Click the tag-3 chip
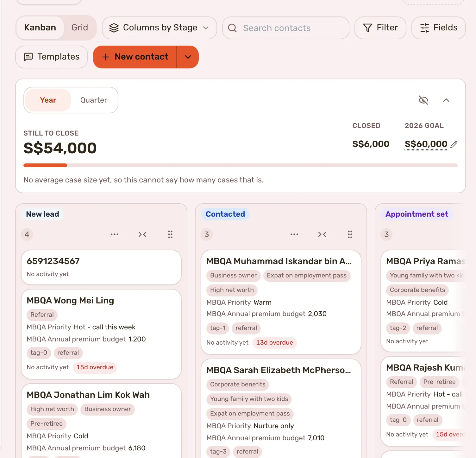Viewport: 476px width, 458px height. click(218, 452)
